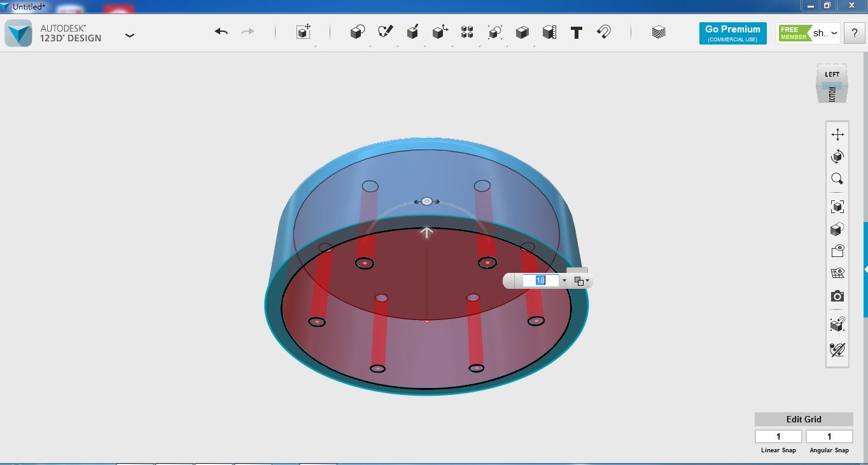Select the Pan navigation tool
This screenshot has height=465, width=868.
(837, 134)
